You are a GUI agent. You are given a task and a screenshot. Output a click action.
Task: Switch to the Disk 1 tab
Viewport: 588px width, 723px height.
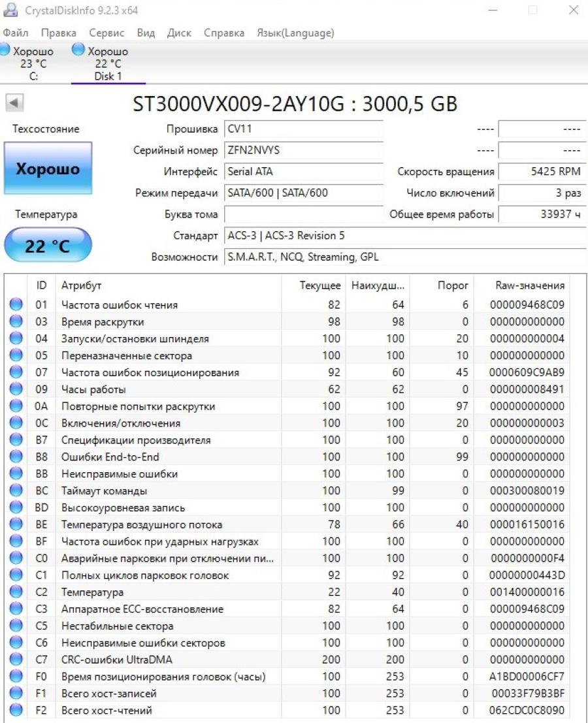coord(108,63)
